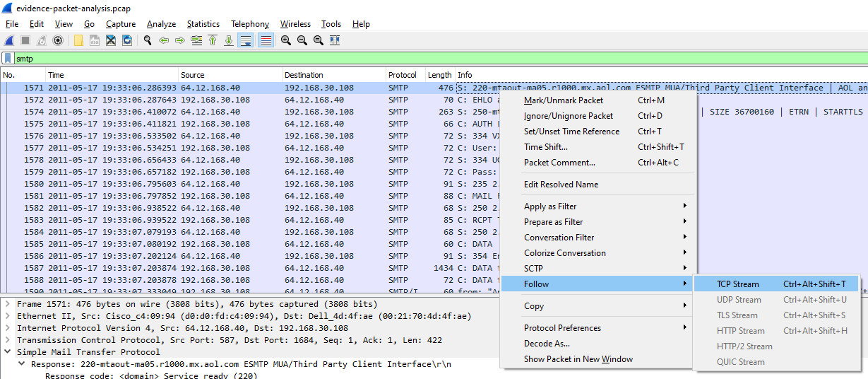The width and height of the screenshot is (868, 379).
Task: Open the Wireless menu
Action: [x=295, y=24]
